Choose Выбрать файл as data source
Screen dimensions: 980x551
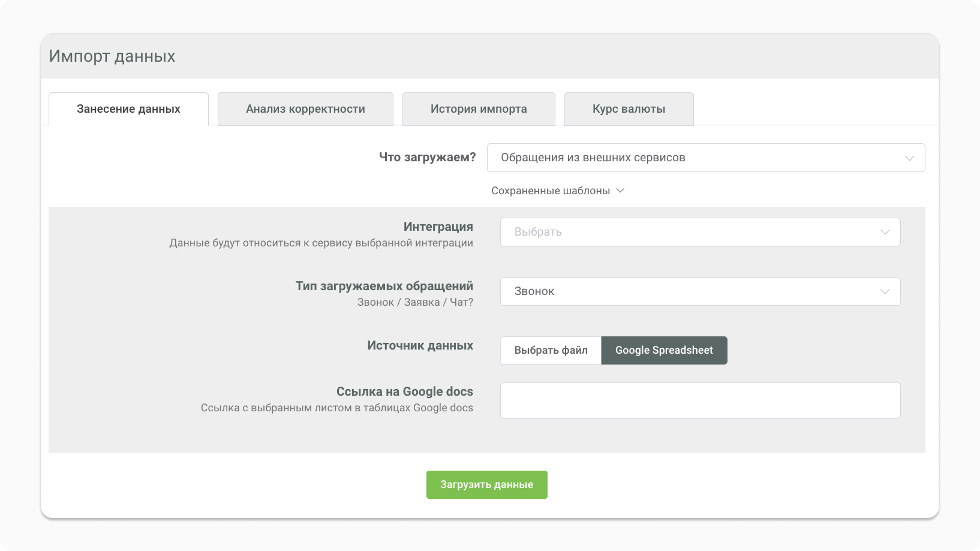[551, 350]
